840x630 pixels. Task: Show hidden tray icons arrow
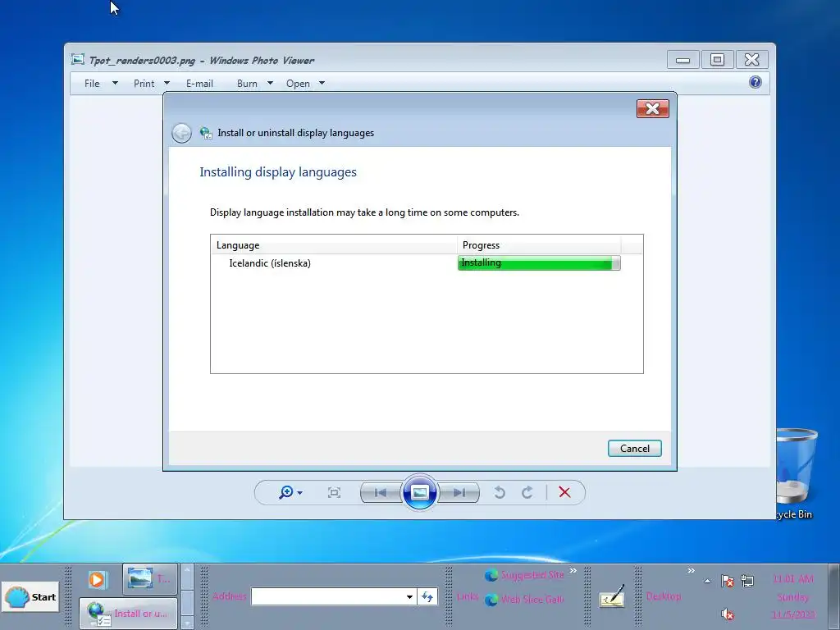click(708, 581)
